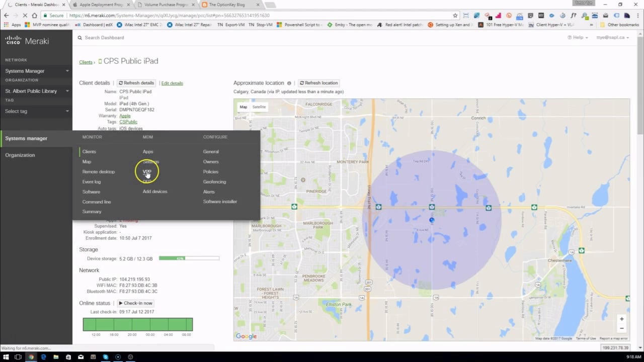Image resolution: width=644 pixels, height=362 pixels.
Task: Zoom out on the map with minus
Action: pyautogui.click(x=622, y=328)
